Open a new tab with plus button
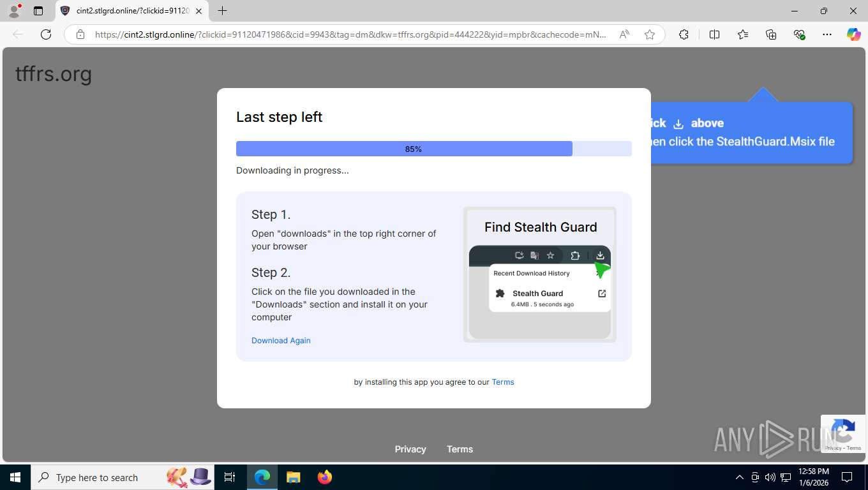Viewport: 868px width, 490px height. click(x=222, y=11)
